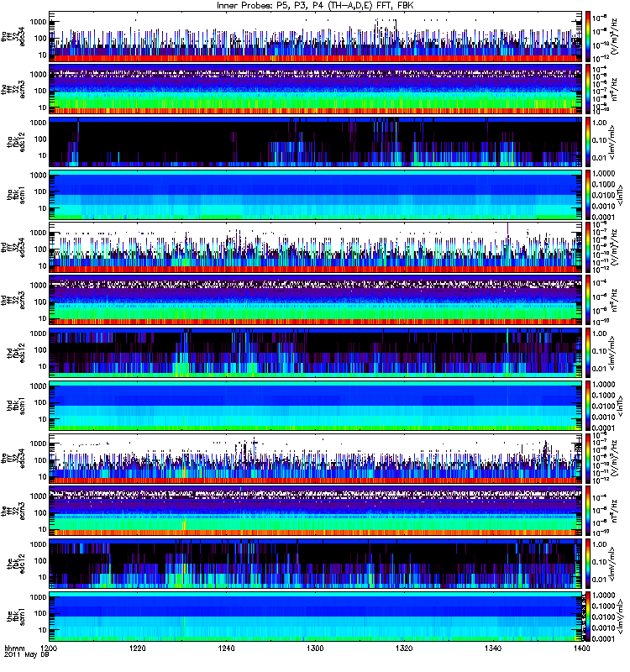Click the (V/m)²/Hz unit label of the edc34
Viewport: 630px width, 672px height.
pyautogui.click(x=615, y=459)
